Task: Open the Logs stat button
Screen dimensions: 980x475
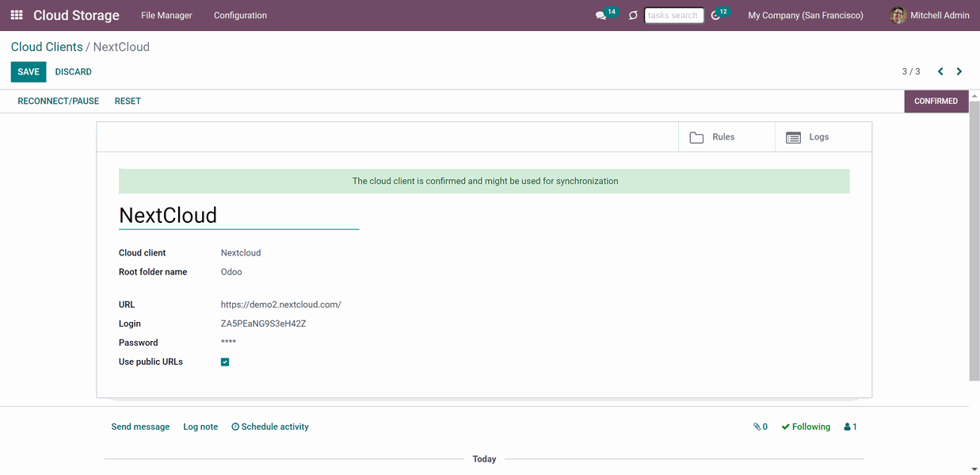Action: pyautogui.click(x=823, y=137)
